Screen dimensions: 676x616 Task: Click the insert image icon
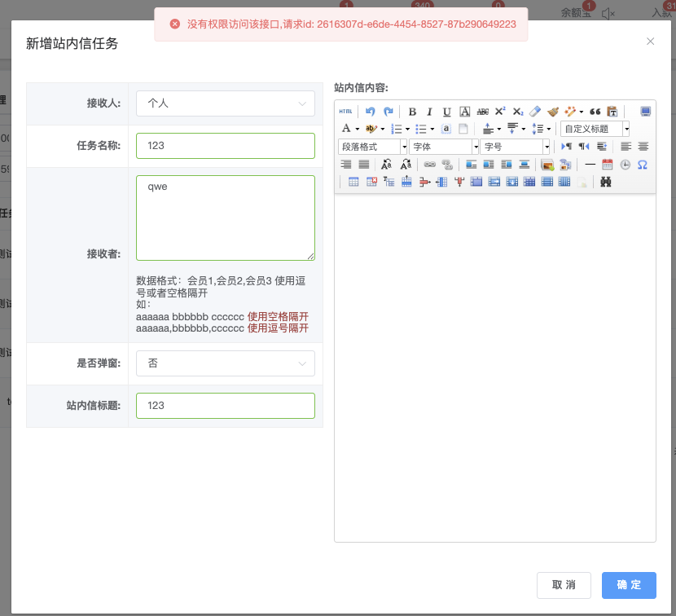point(547,165)
